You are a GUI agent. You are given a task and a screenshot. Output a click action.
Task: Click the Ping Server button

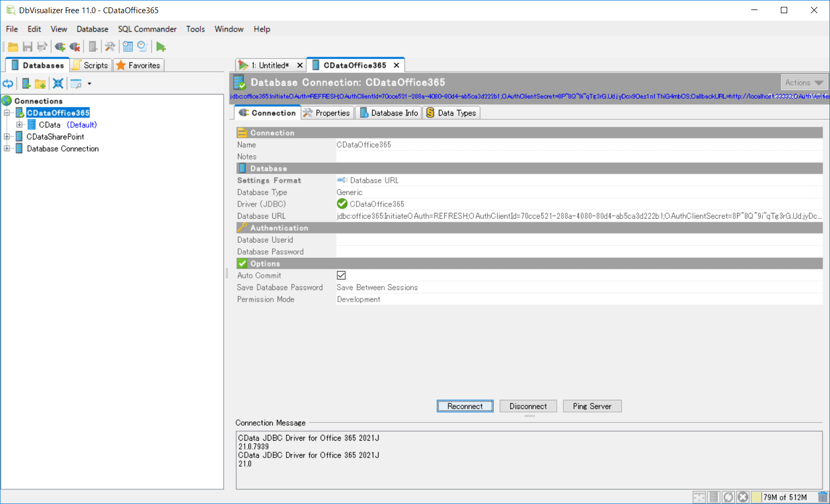point(592,406)
